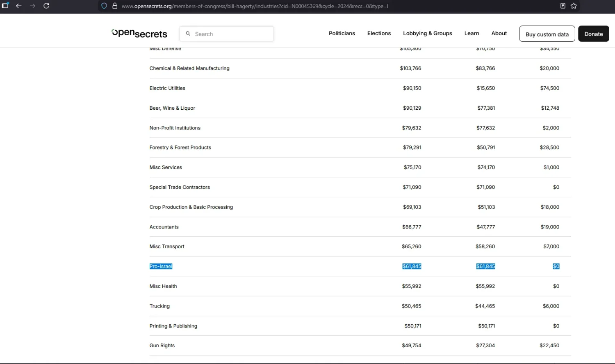
Task: Click the $47,777 Accountants value
Action: point(486,227)
